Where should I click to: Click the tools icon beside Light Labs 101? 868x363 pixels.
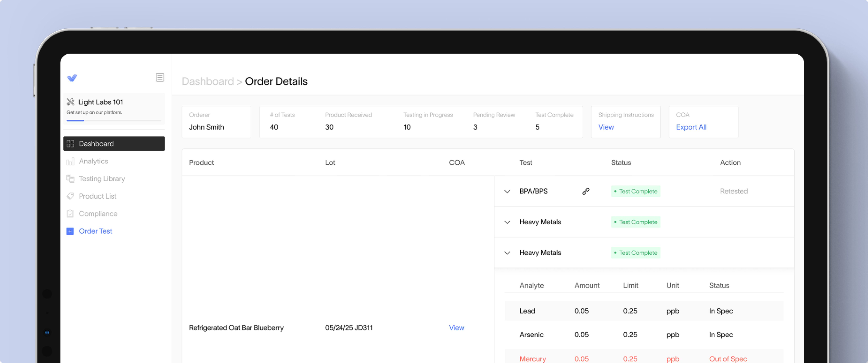[x=70, y=102]
